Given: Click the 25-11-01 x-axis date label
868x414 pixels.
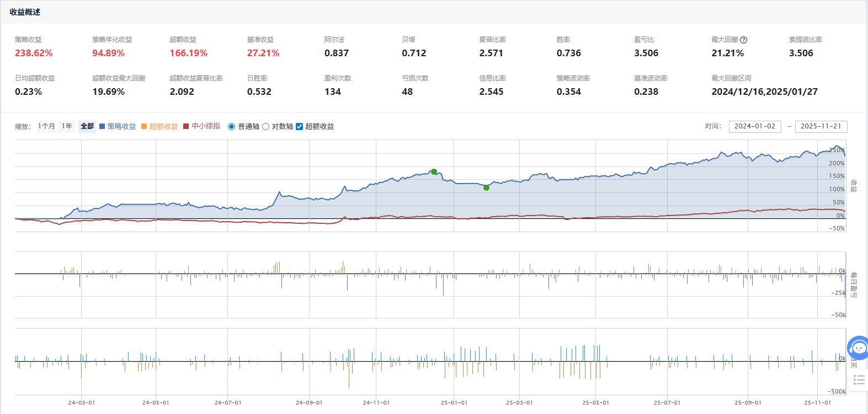Looking at the screenshot, I should pos(818,402).
